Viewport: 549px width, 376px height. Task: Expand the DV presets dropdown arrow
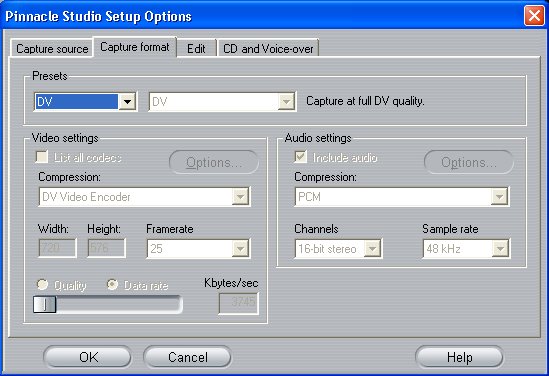pyautogui.click(x=127, y=102)
